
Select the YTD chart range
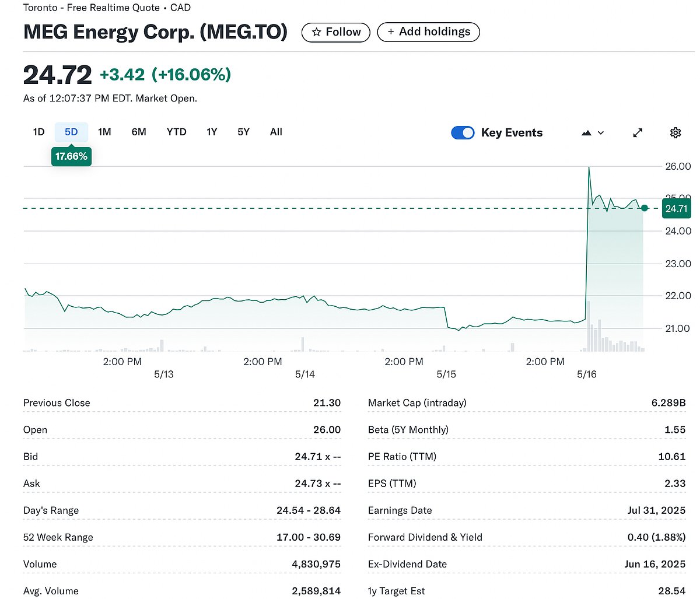click(176, 132)
